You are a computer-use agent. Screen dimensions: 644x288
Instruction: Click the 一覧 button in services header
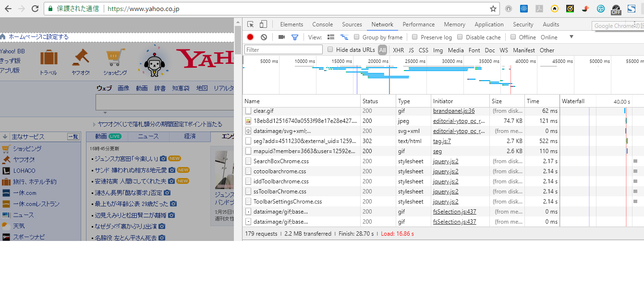pyautogui.click(x=73, y=137)
